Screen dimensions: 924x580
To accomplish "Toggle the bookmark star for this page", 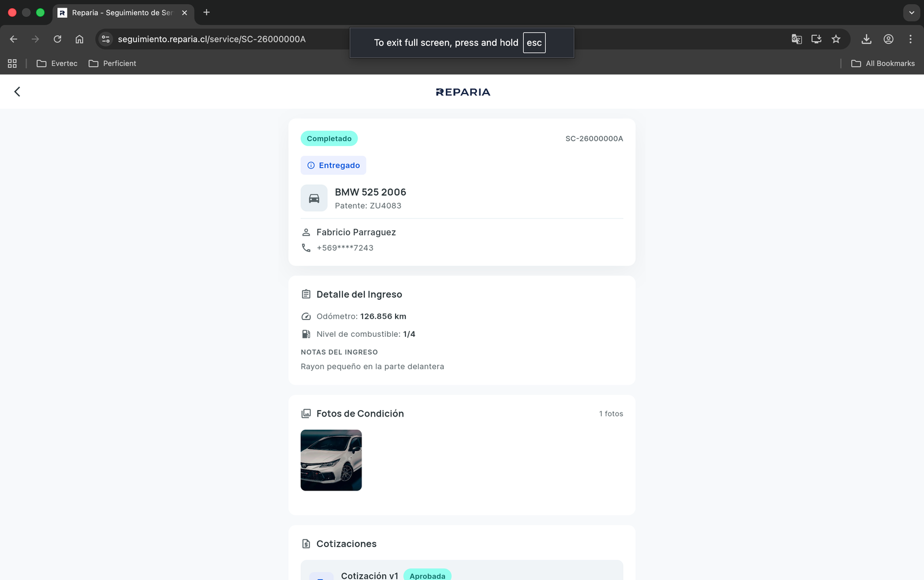I will [836, 39].
